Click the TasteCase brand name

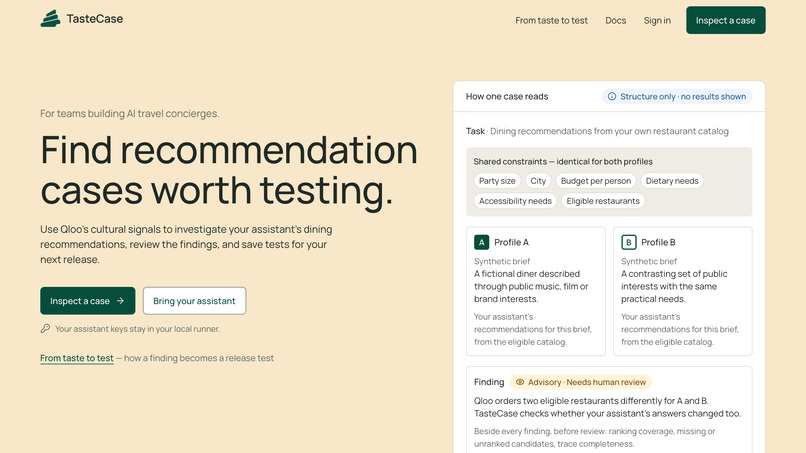click(x=95, y=19)
